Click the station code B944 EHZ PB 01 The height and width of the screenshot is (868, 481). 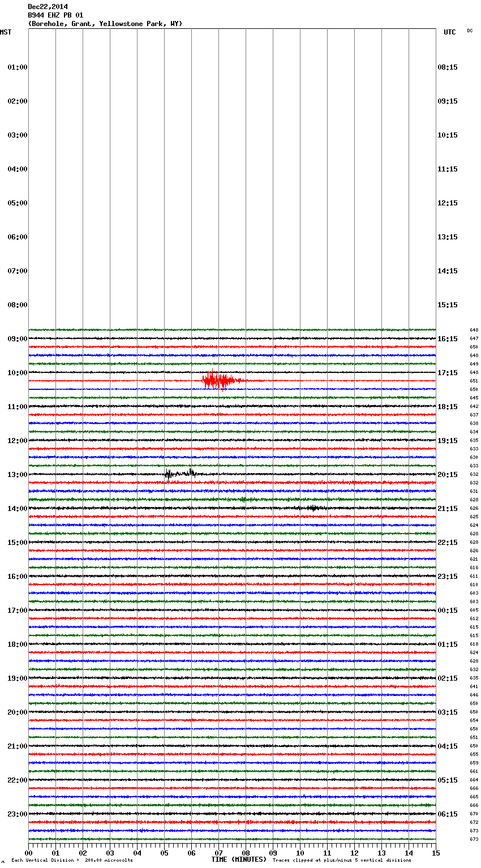tap(55, 15)
